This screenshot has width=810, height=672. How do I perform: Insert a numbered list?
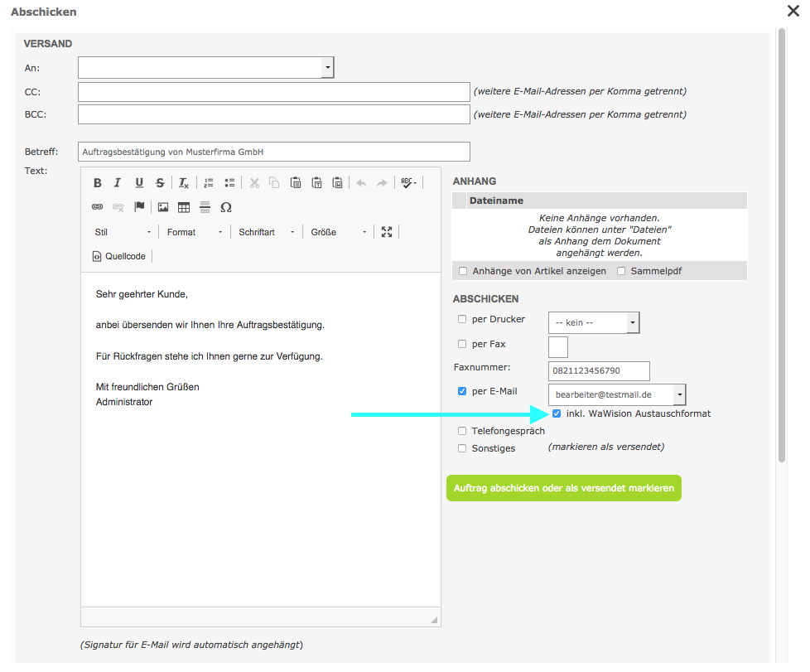209,183
